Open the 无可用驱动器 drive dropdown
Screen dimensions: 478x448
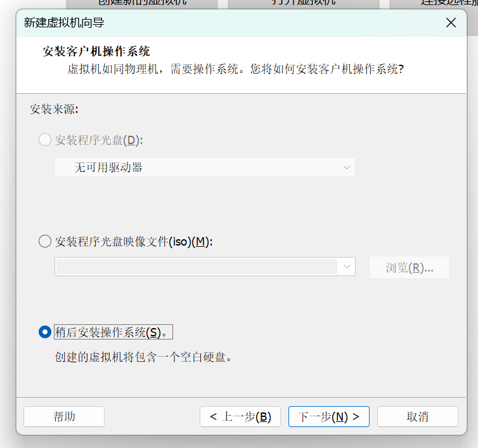coord(205,168)
